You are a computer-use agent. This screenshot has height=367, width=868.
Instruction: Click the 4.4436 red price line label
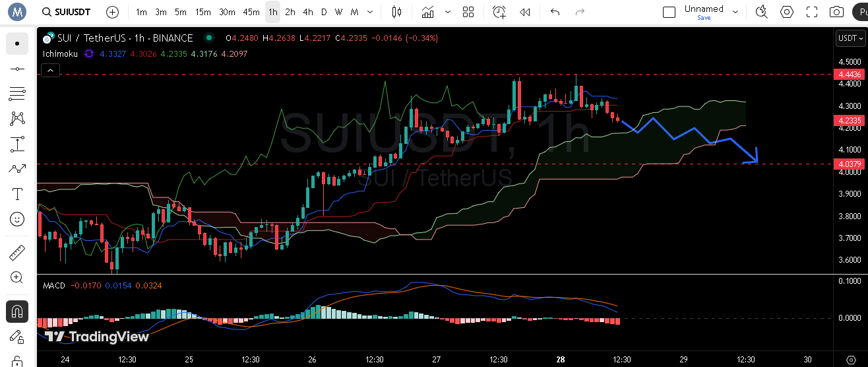pyautogui.click(x=850, y=75)
